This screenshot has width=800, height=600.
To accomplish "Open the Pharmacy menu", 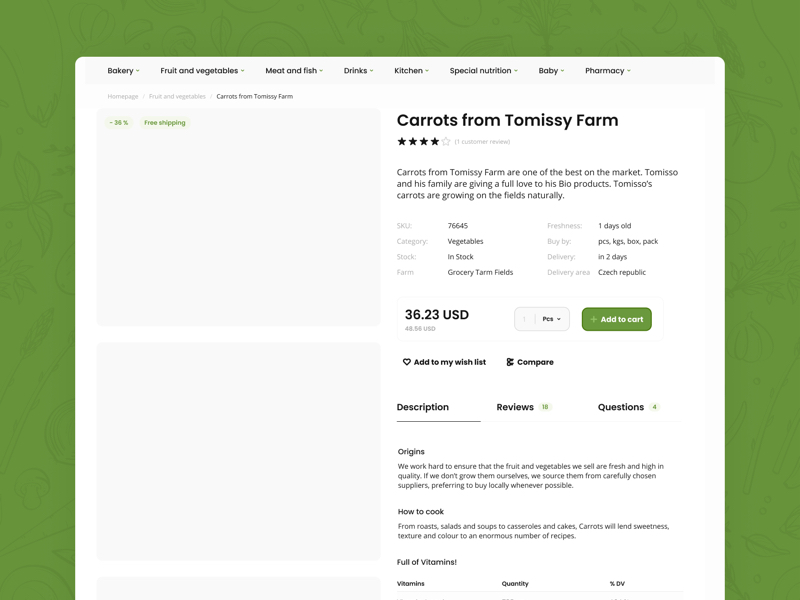I will 607,71.
